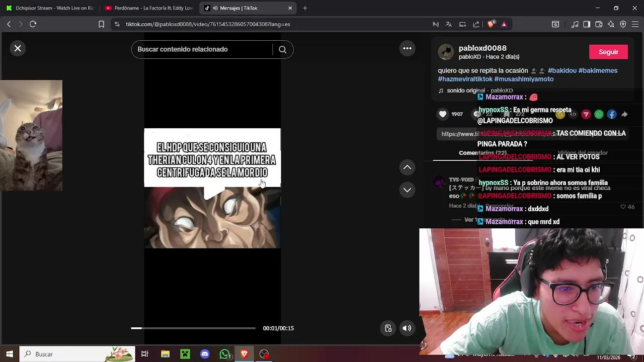
Task: Open Brave Rewards triangle icon
Action: (x=504, y=24)
